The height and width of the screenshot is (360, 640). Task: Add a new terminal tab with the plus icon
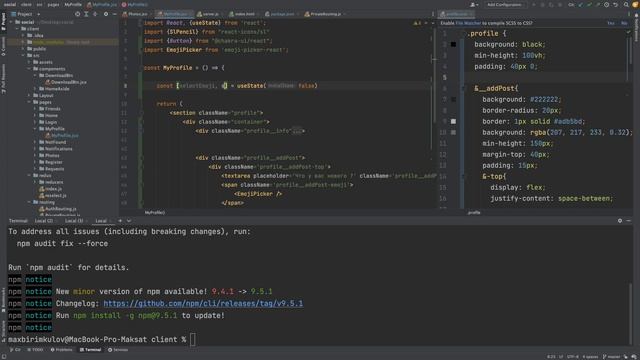point(120,220)
